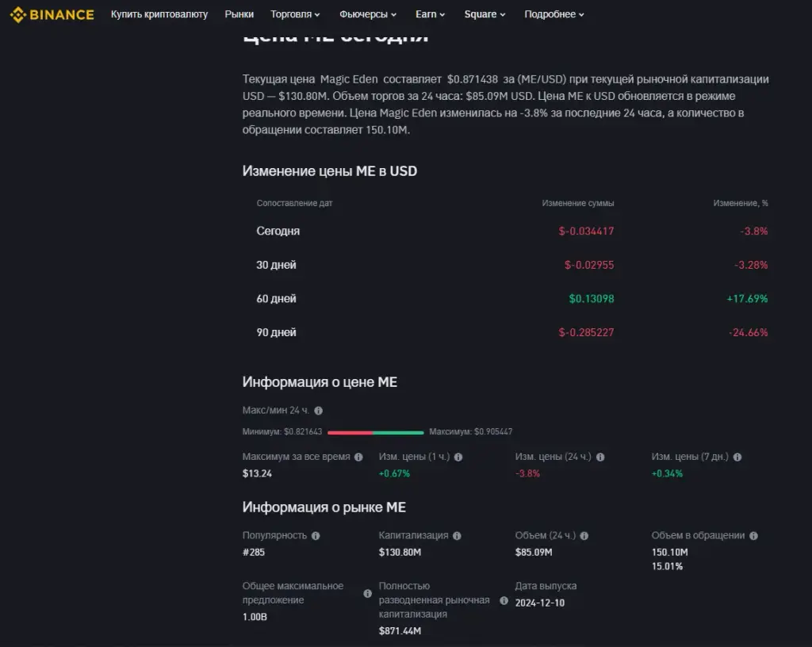812x647 pixels.
Task: Click the $0.13098 change amount
Action: pos(592,299)
